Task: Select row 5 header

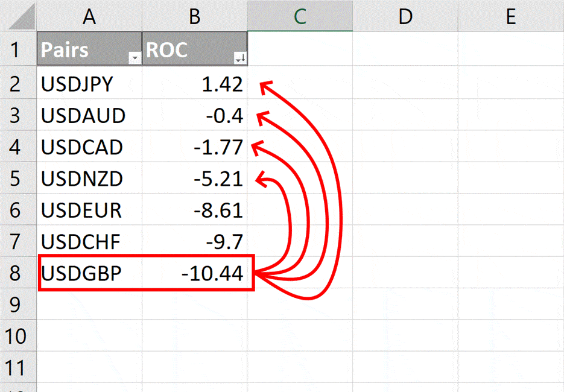Action: tap(18, 178)
